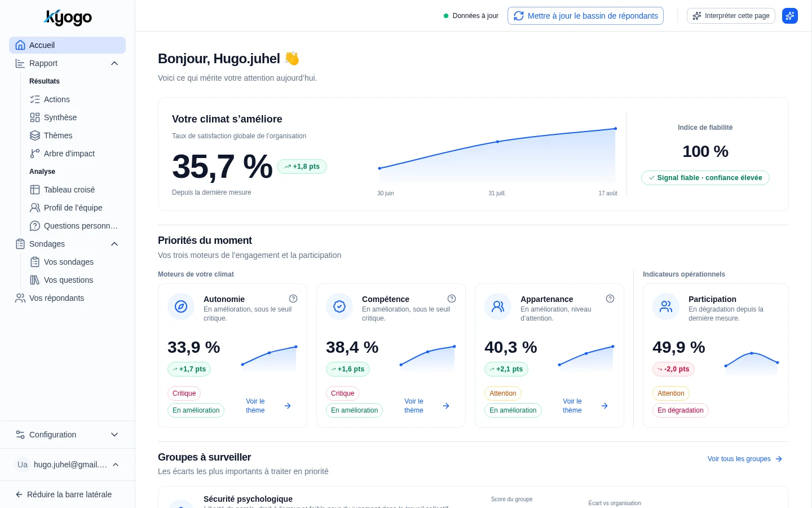The image size is (812, 508).
Task: Click Mettre à jour le bassin de répondants
Action: coord(585,16)
